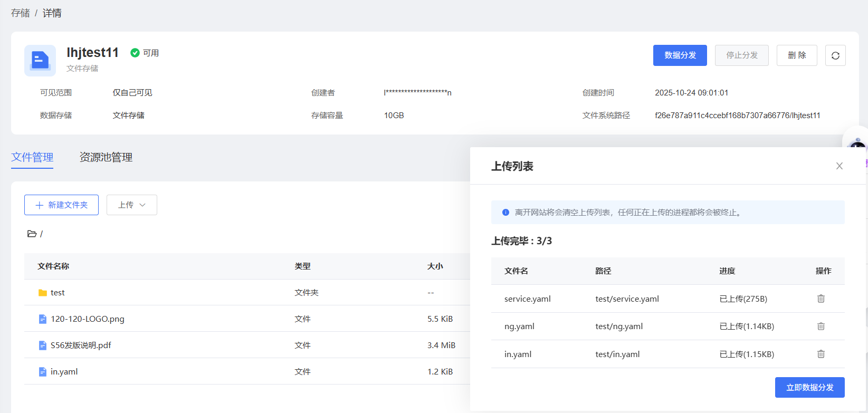This screenshot has height=413, width=868.
Task: Open file S56发版说明.pdf
Action: [x=81, y=345]
